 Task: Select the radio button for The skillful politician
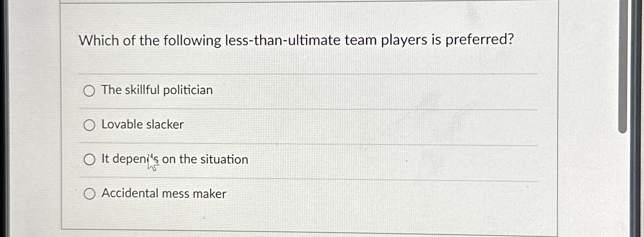point(89,91)
